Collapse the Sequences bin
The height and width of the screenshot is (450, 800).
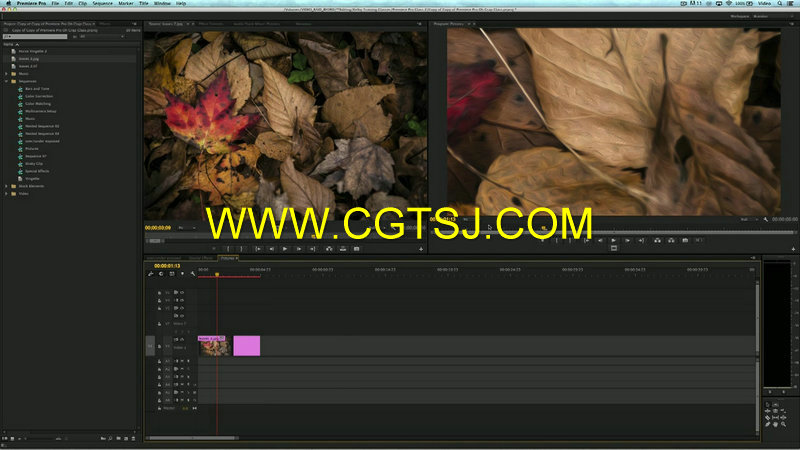[x=7, y=81]
